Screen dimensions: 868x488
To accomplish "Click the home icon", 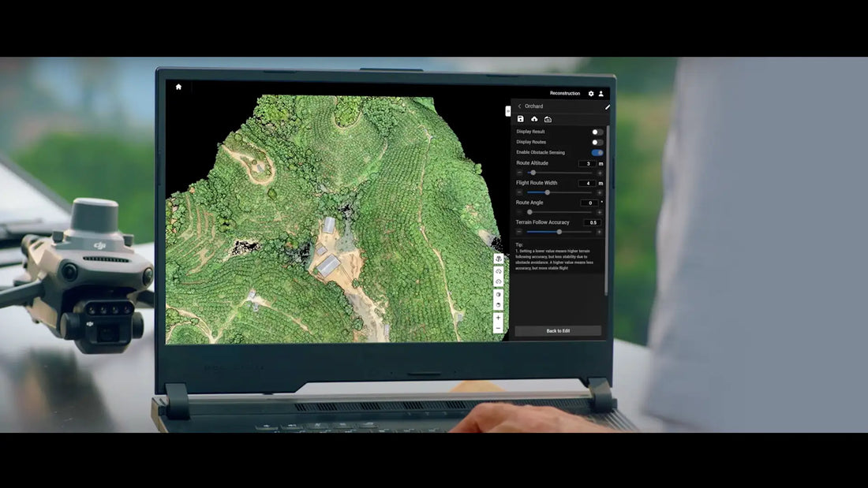I will tap(178, 87).
